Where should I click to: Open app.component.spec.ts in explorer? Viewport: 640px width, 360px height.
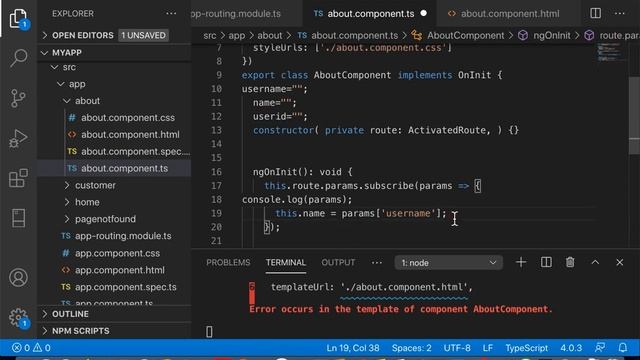(x=114, y=287)
